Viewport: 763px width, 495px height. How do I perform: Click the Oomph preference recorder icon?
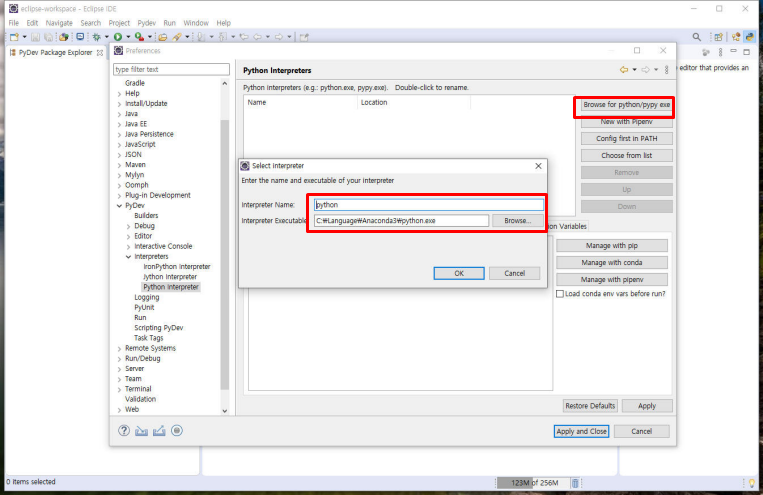coord(177,431)
